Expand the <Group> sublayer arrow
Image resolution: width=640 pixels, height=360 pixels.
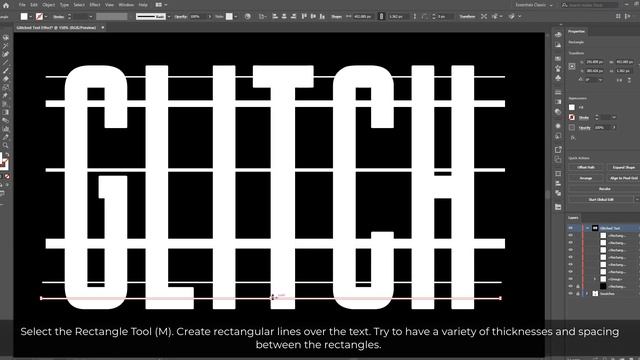(x=594, y=279)
